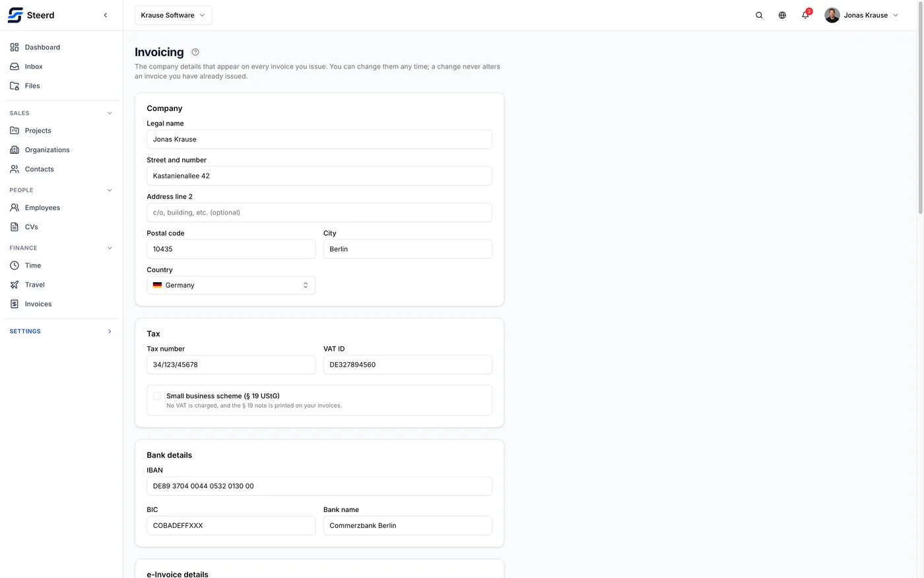Focus the Address line 2 field
The image size is (924, 578).
click(x=319, y=213)
